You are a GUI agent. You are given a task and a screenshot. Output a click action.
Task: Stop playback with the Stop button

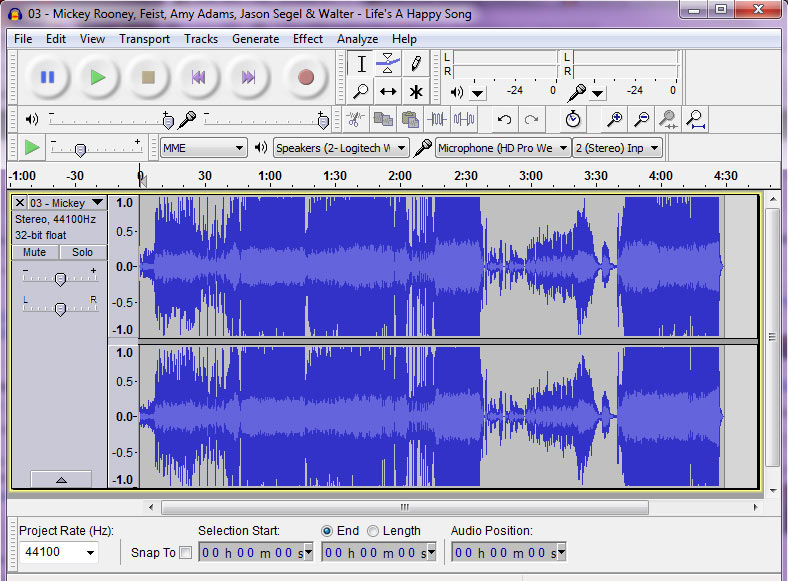tap(148, 77)
